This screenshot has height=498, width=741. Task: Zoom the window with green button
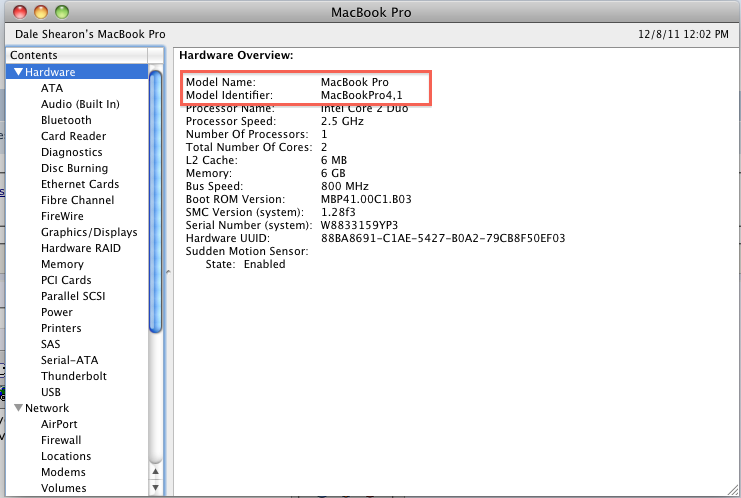62,12
